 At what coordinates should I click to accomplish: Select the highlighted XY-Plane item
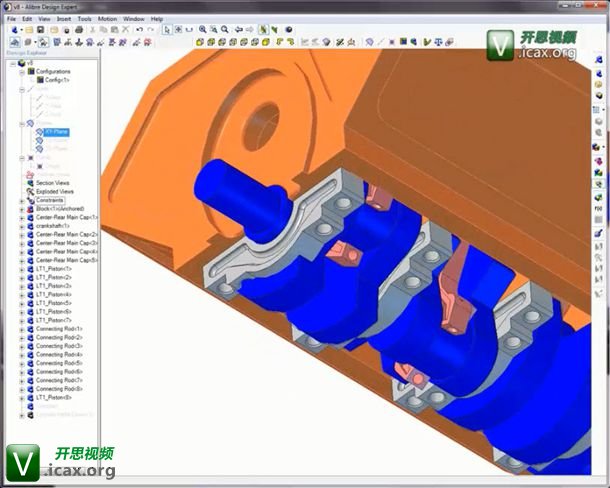[x=56, y=132]
